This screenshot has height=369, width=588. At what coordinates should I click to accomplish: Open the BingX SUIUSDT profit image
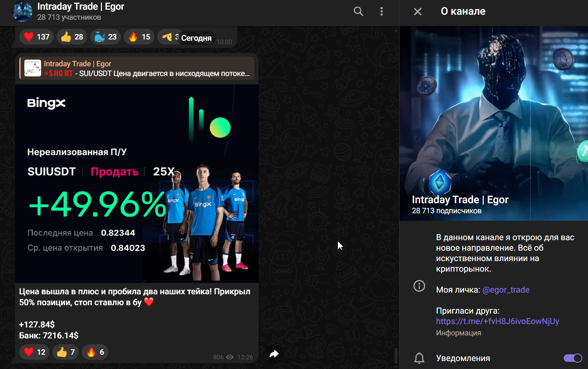pyautogui.click(x=137, y=183)
